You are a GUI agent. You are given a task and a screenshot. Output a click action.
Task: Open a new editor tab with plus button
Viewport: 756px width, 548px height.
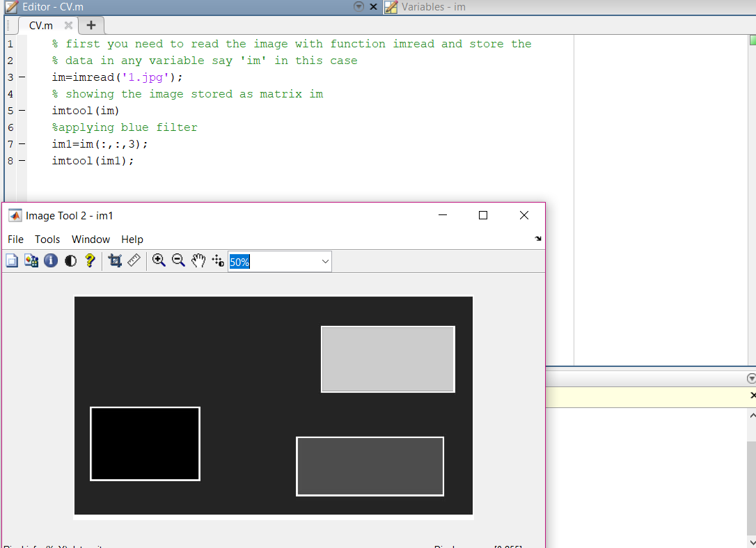(91, 24)
